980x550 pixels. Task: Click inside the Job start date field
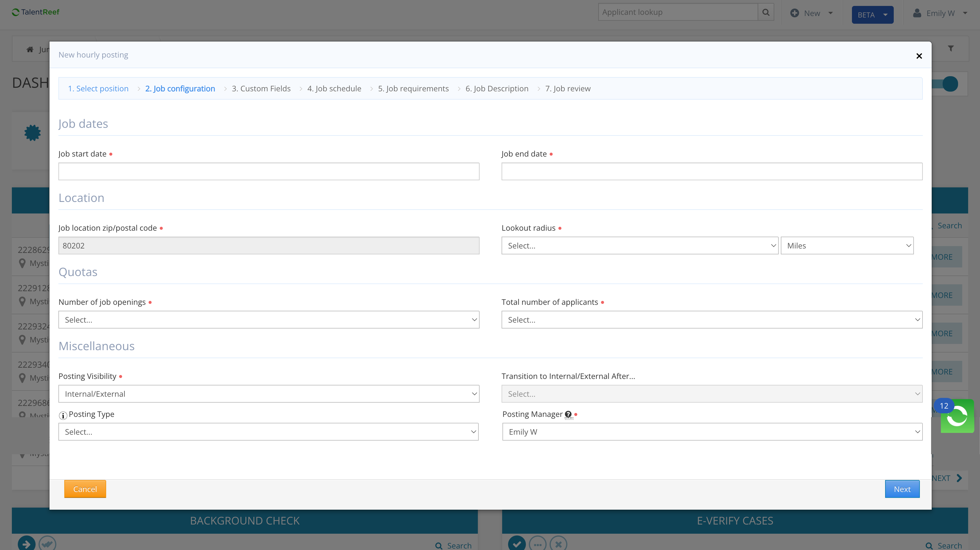tap(269, 171)
